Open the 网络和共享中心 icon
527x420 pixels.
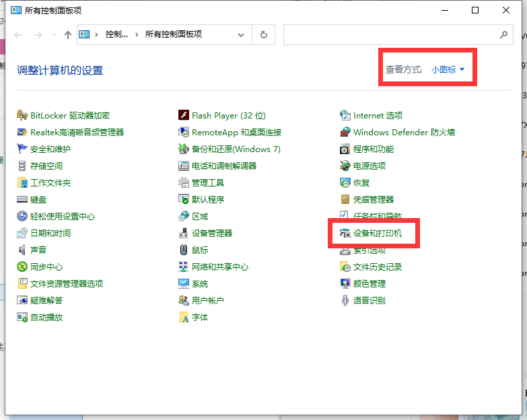184,267
